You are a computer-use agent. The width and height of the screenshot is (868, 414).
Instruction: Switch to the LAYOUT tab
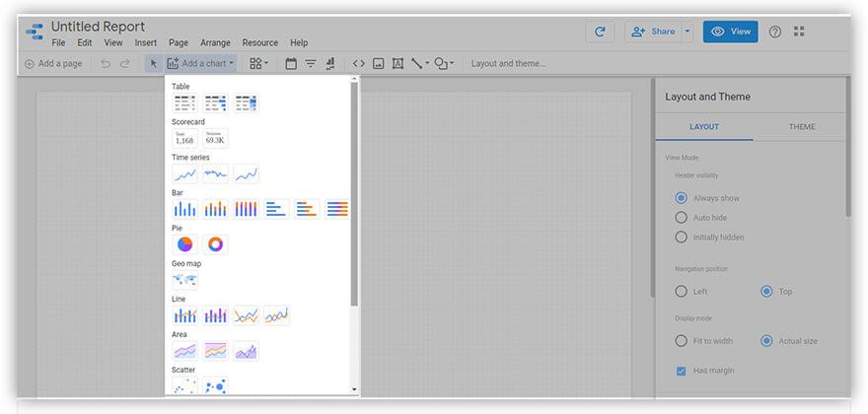(x=704, y=127)
